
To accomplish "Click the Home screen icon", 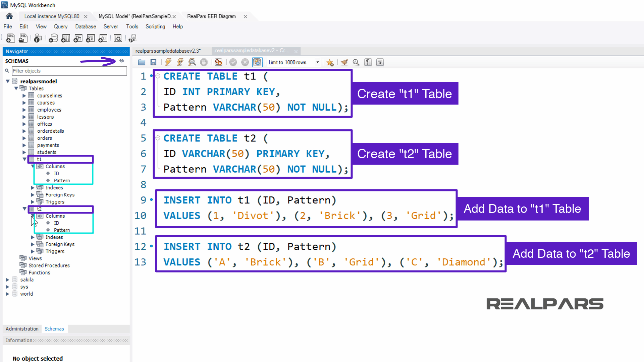I will [9, 16].
